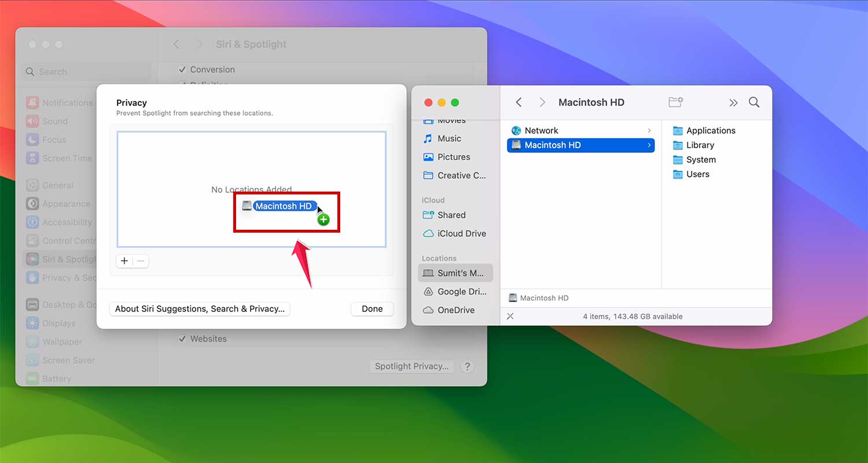Uncheck the Conversion Spotlight result category
This screenshot has height=463, width=868.
point(183,69)
